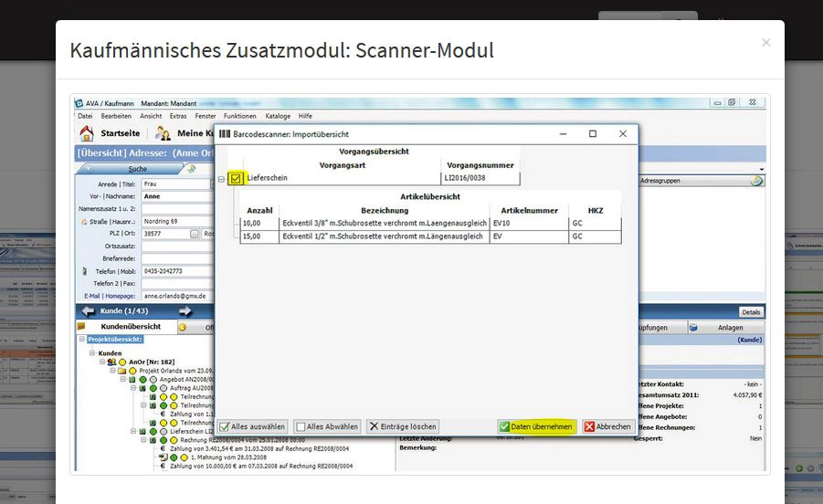Click the Adressgruppen icon on the right

coord(756,181)
